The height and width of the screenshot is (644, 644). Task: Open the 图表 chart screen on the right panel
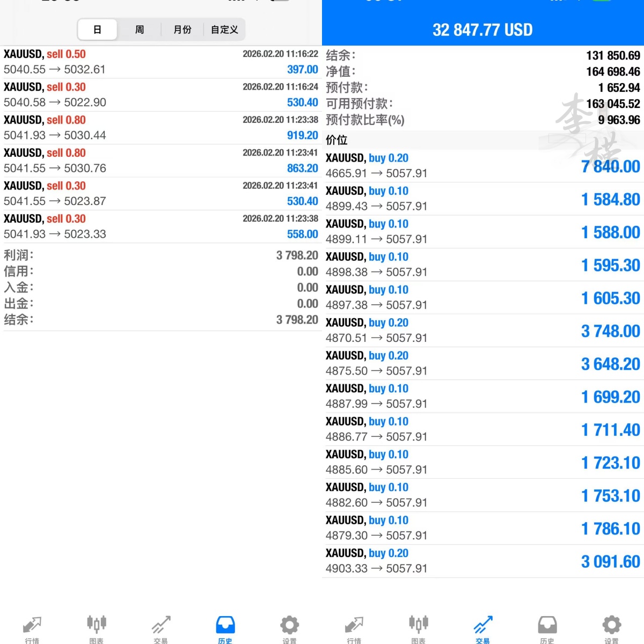pos(418,628)
